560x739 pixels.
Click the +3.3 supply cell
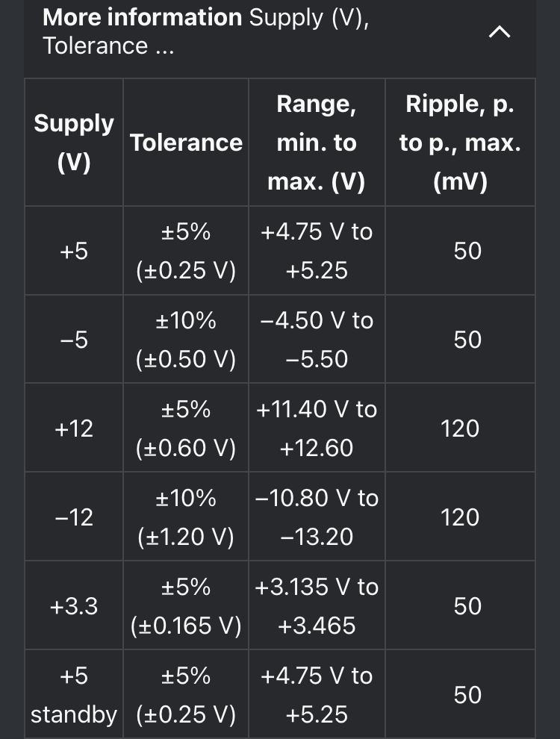[74, 605]
